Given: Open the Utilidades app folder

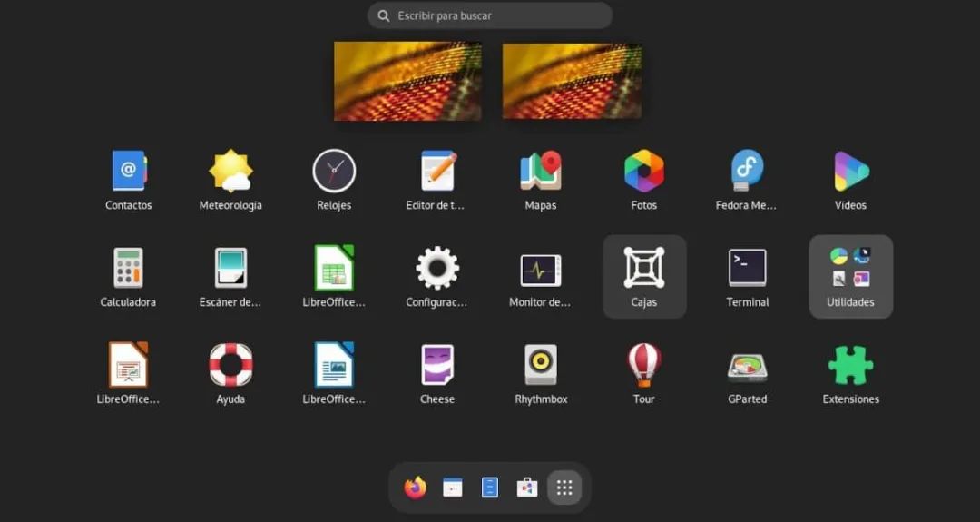Looking at the screenshot, I should click(x=850, y=276).
